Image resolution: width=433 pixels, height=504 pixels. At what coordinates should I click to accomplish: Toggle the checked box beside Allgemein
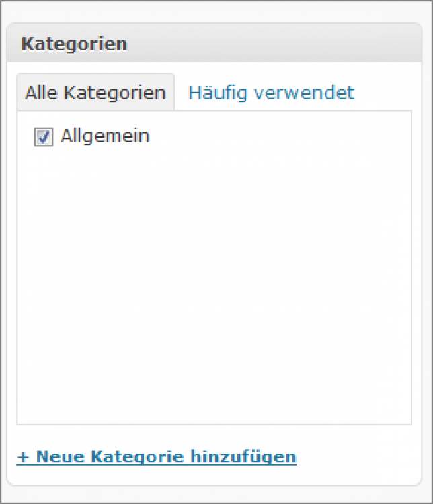coord(44,137)
